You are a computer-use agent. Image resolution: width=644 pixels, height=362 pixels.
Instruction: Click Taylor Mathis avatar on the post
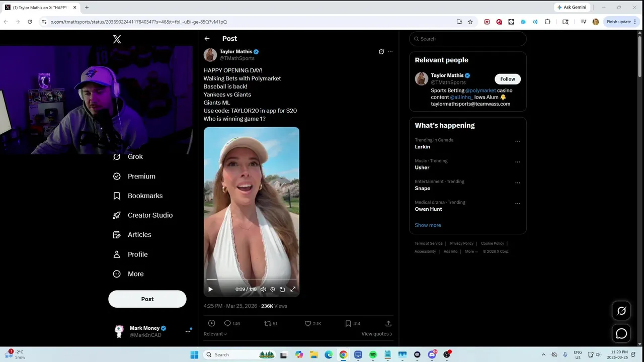pos(210,55)
